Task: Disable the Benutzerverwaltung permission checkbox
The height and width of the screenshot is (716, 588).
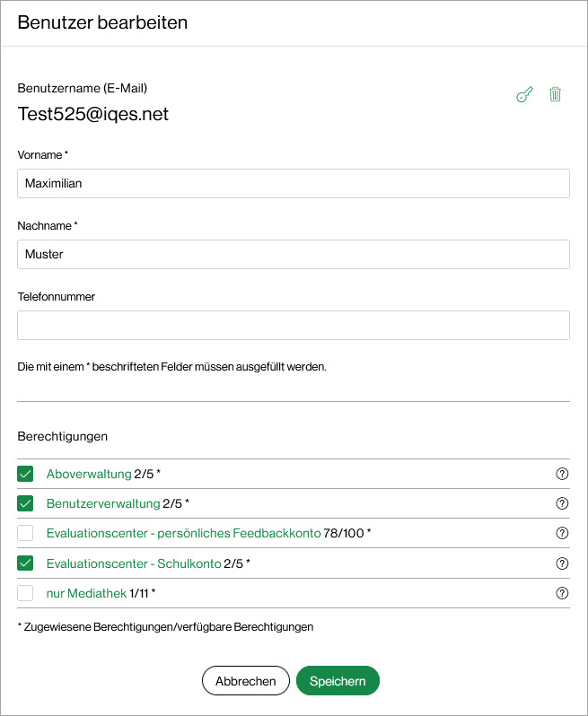Action: click(25, 503)
